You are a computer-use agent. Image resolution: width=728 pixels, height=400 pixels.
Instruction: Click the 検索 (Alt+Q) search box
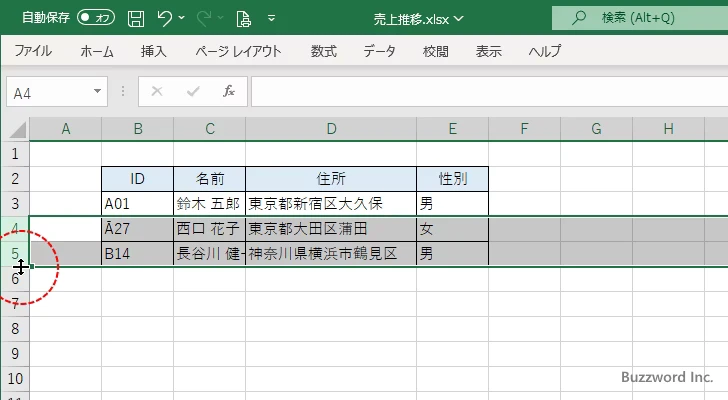coord(640,18)
